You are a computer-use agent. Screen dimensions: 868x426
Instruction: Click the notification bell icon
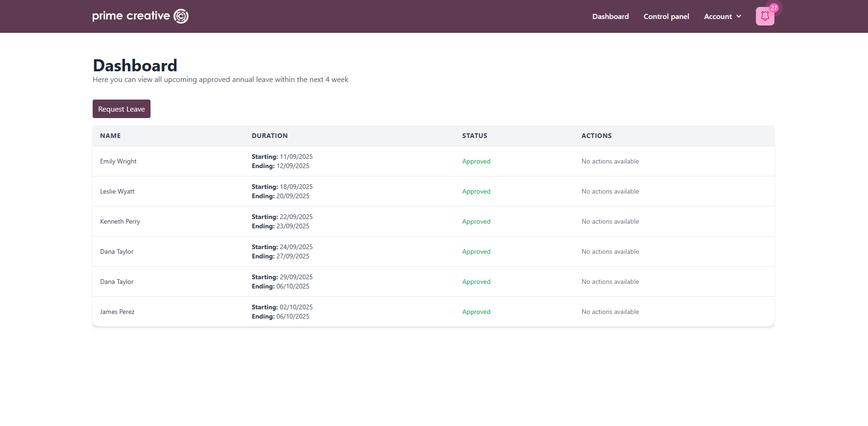pos(765,17)
